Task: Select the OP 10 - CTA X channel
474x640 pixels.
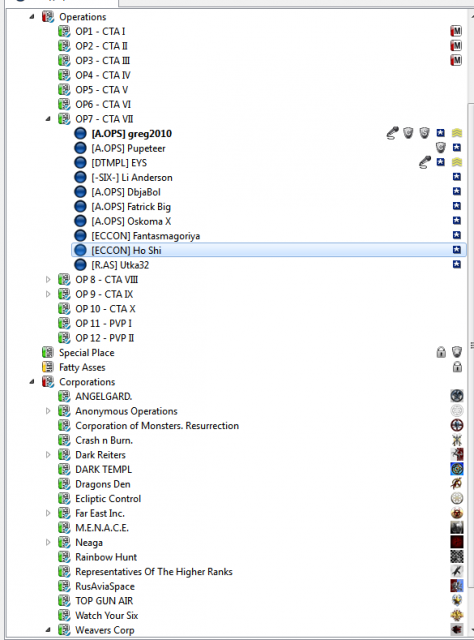Action: pyautogui.click(x=105, y=309)
